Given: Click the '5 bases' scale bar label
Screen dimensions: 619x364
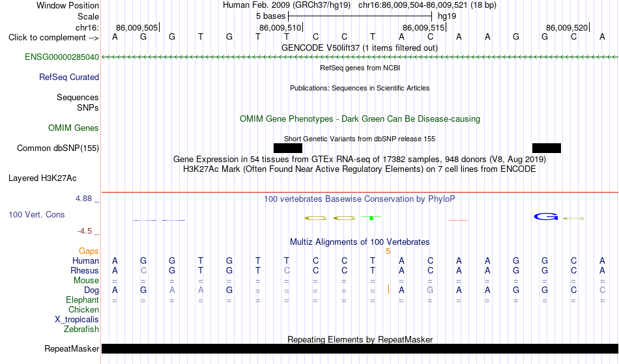Looking at the screenshot, I should 271,16.
